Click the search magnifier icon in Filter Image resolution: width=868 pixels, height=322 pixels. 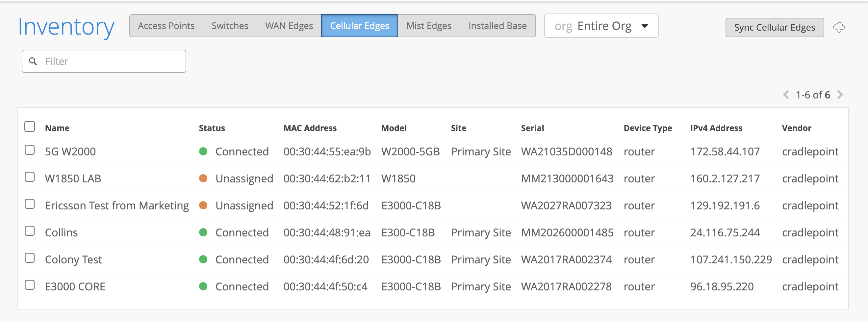point(33,61)
